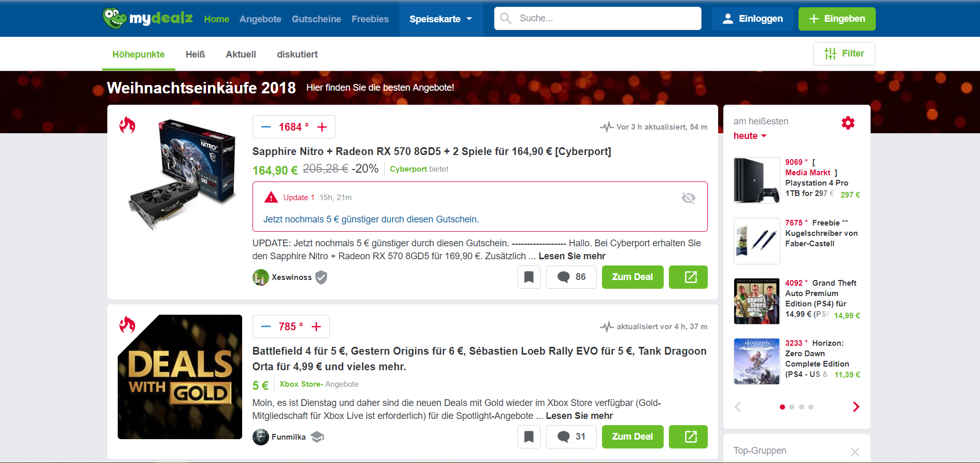The height and width of the screenshot is (463, 980).
Task: Vote up the Battlefield 4 deal
Action: pos(316,327)
